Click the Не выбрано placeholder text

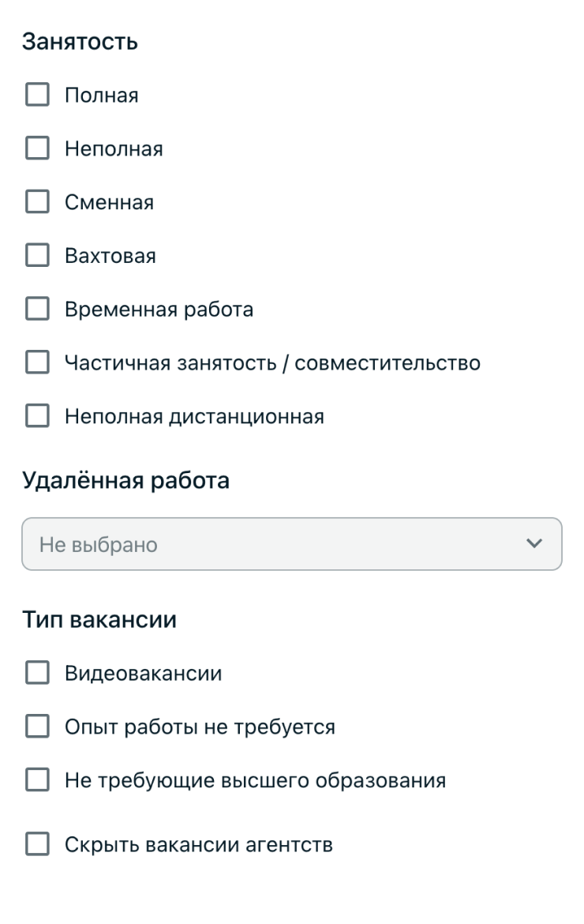pos(99,544)
